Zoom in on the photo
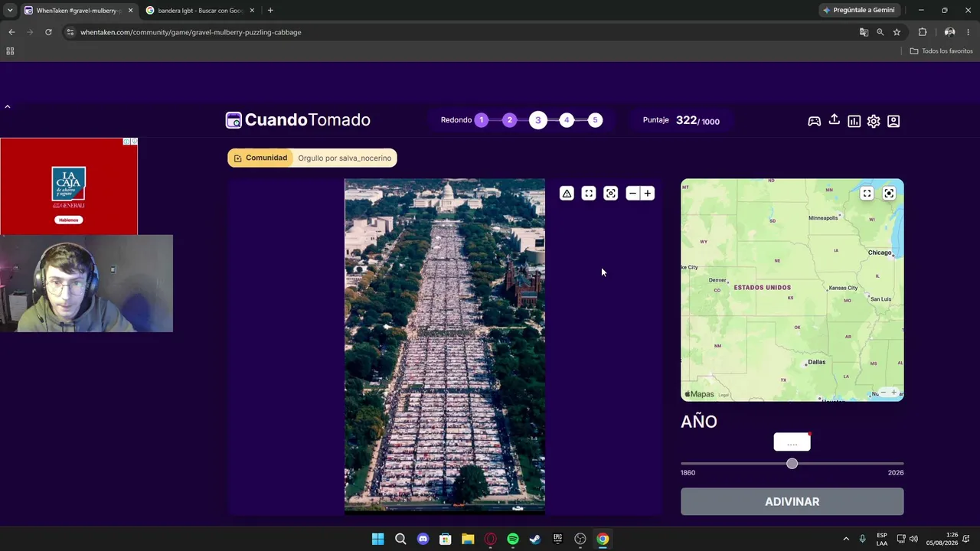Screen dimensions: 980x551 [648, 194]
